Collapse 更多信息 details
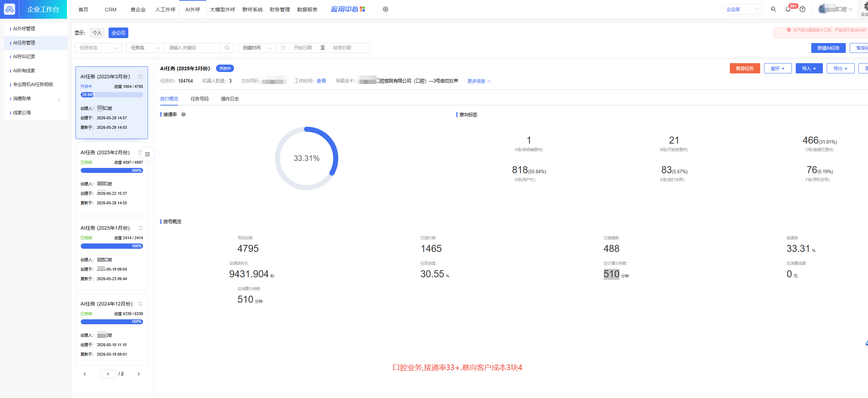 pyautogui.click(x=479, y=81)
